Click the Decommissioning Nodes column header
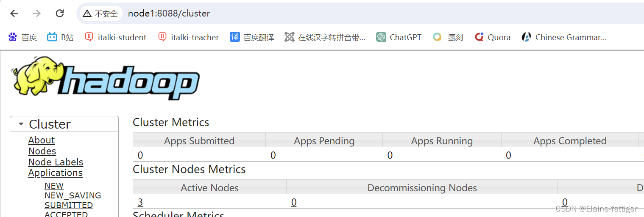Screen dimensions: 644x217 pyautogui.click(x=422, y=188)
